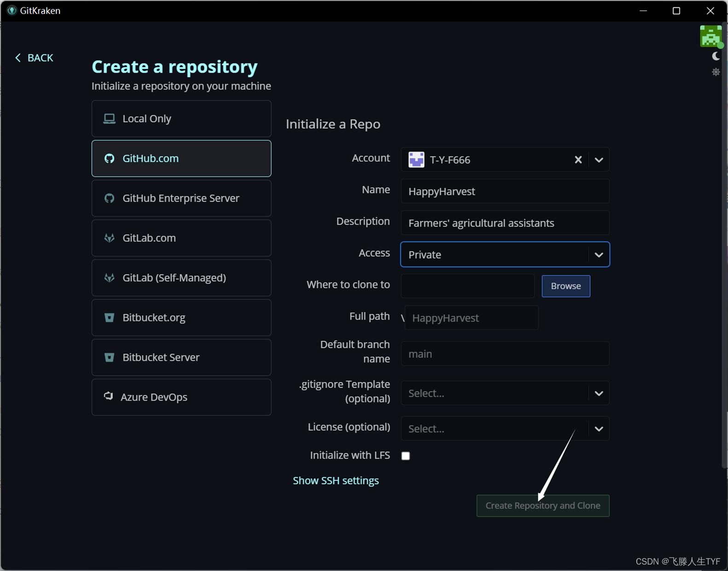Open the green profile avatar menu

click(x=711, y=36)
